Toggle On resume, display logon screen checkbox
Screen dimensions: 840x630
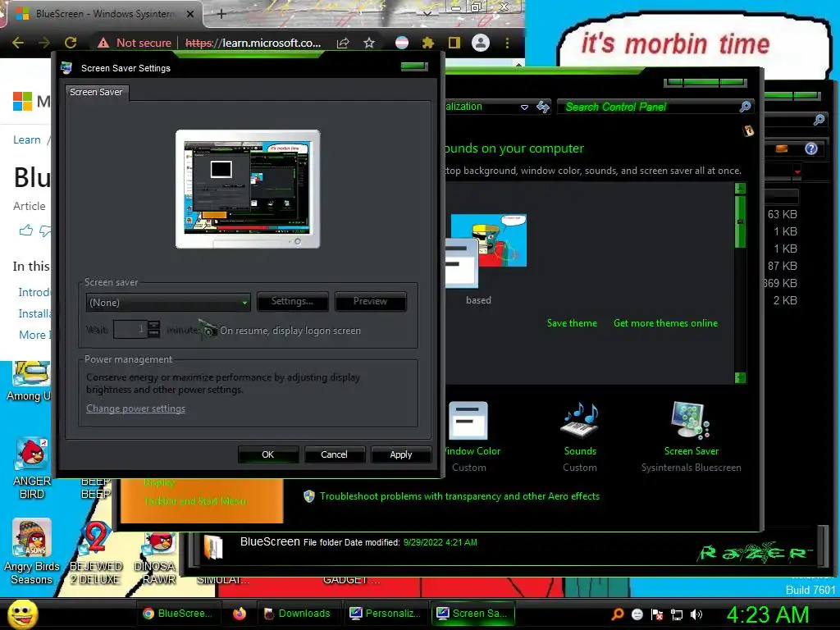click(x=208, y=331)
